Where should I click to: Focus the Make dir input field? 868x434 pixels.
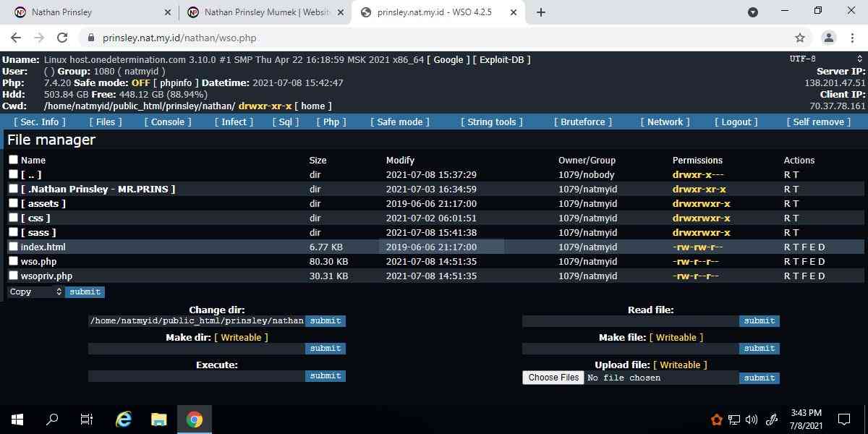(x=197, y=348)
